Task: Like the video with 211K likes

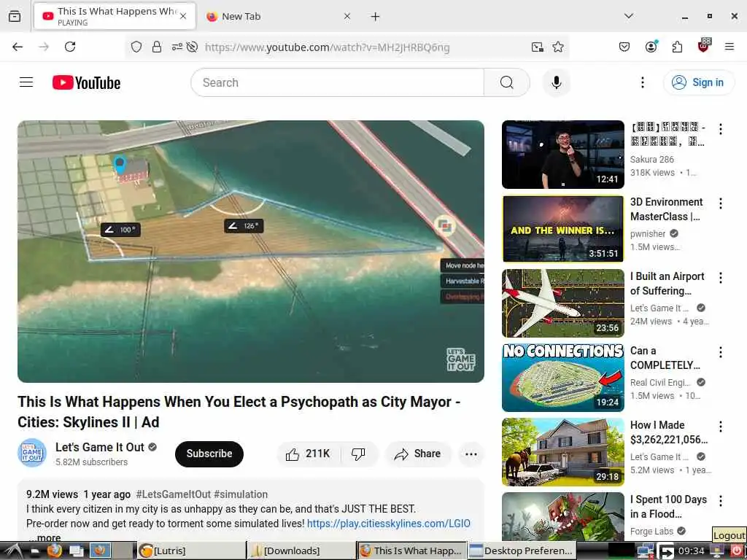Action: (x=309, y=454)
